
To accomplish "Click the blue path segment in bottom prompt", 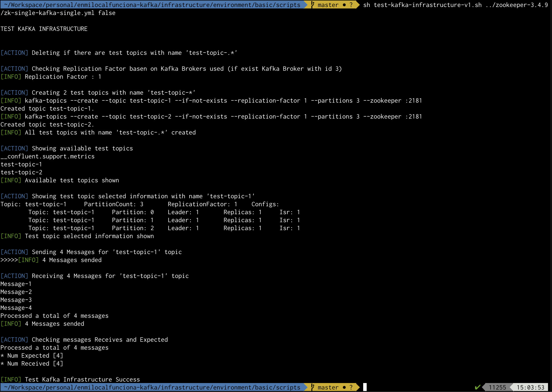I will click(152, 387).
